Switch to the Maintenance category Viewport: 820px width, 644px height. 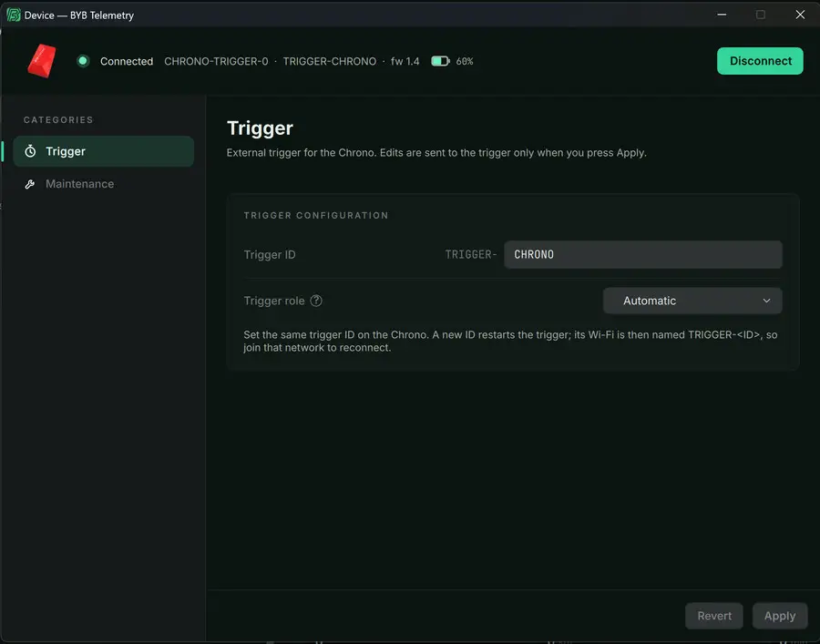click(x=104, y=184)
